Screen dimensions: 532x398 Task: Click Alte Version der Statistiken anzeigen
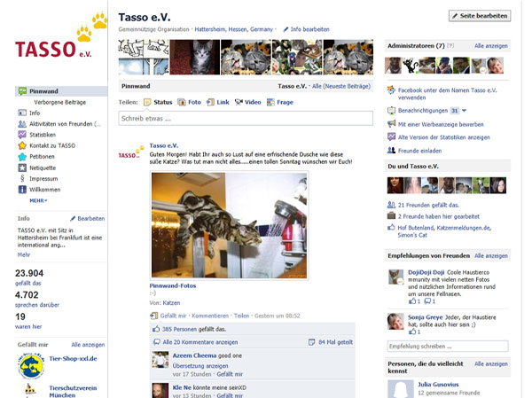coord(444,137)
